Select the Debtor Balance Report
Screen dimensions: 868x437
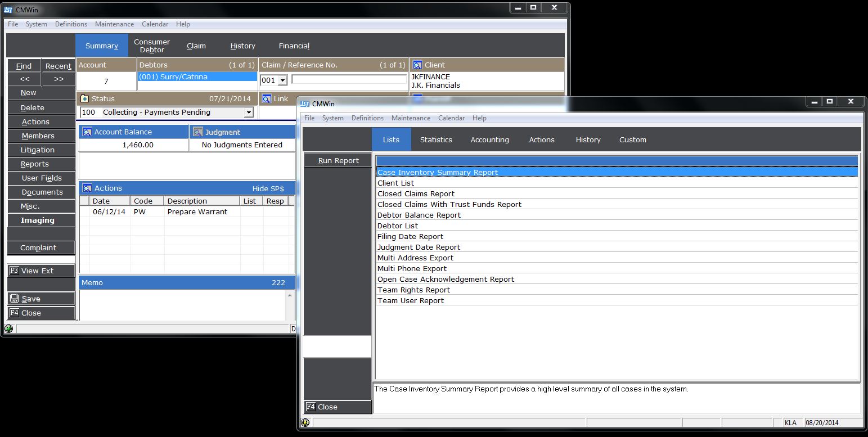coord(419,215)
